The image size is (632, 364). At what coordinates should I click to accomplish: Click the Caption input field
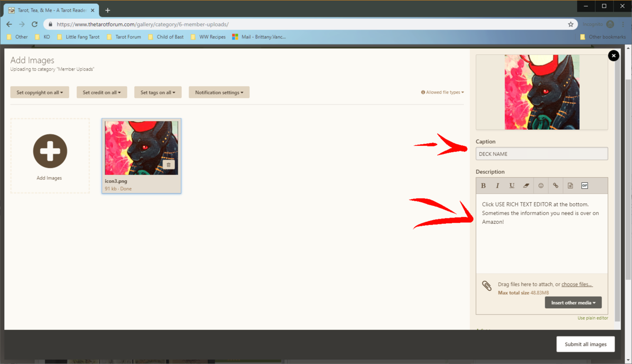[541, 154]
